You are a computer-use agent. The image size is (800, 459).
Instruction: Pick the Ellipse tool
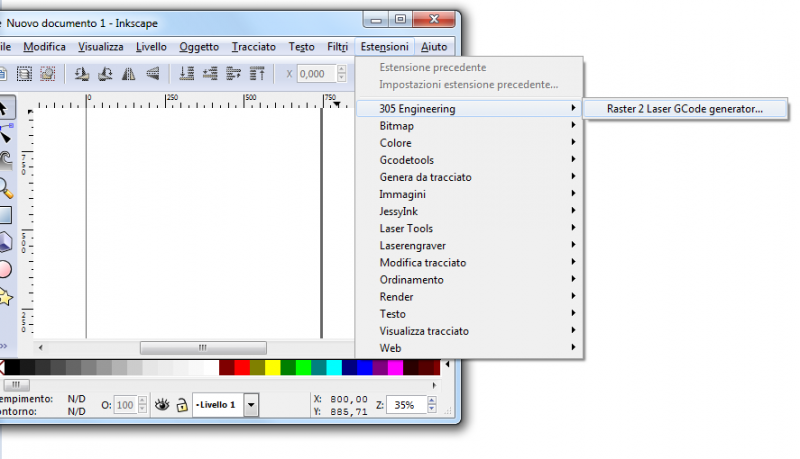6,269
